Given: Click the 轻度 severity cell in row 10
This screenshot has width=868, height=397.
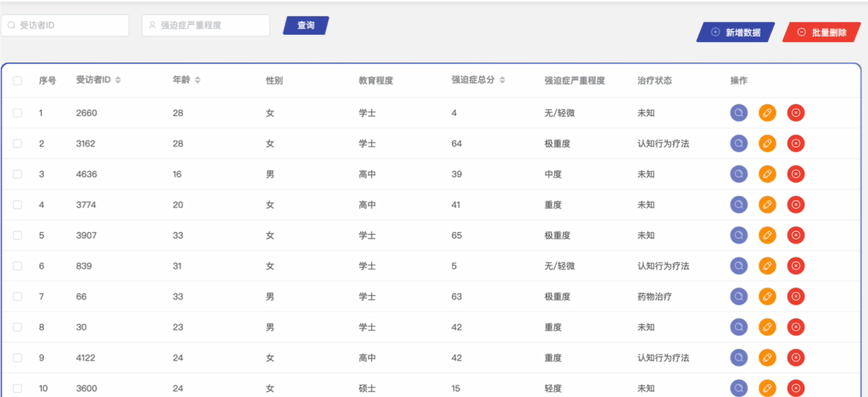Looking at the screenshot, I should coord(553,388).
